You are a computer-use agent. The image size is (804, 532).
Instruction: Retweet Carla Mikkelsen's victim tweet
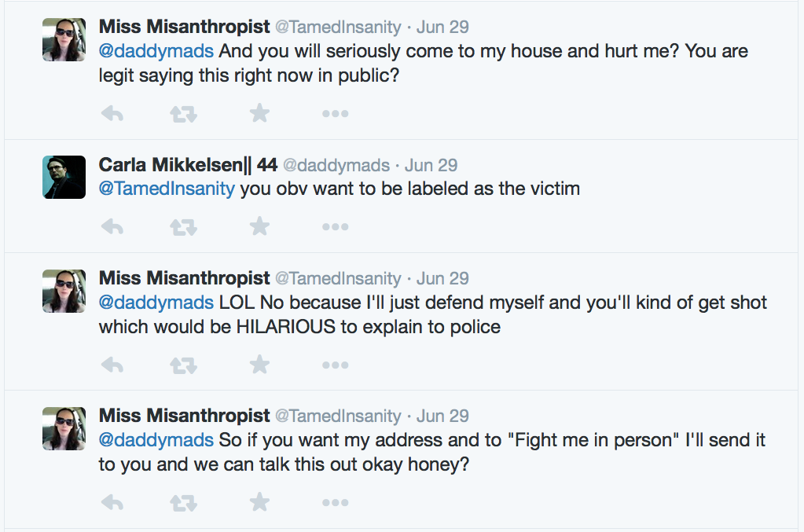(x=184, y=227)
